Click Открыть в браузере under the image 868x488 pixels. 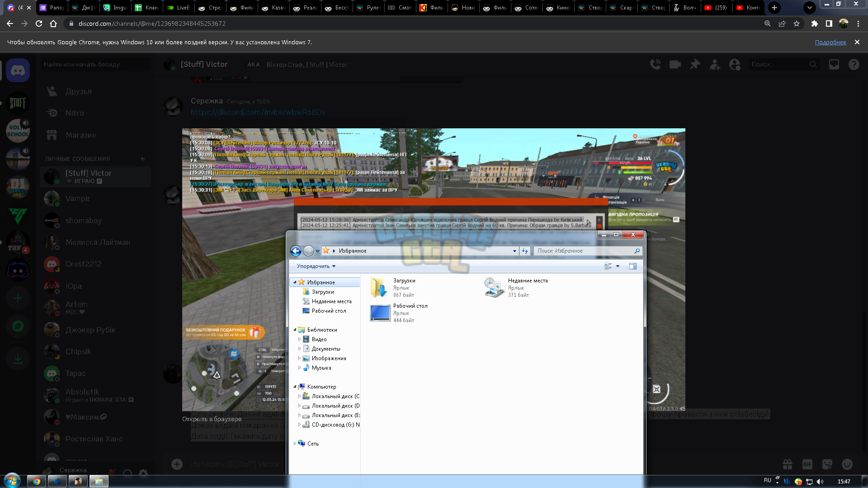pyautogui.click(x=212, y=419)
